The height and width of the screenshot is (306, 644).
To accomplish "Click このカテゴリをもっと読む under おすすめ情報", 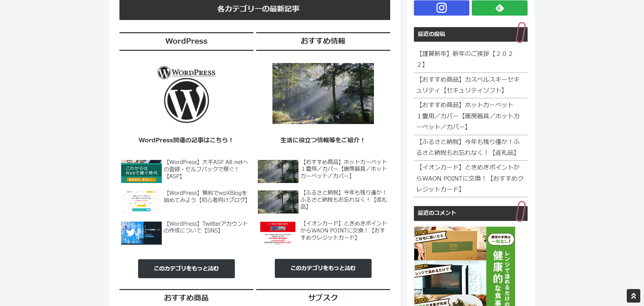I will point(323,268).
